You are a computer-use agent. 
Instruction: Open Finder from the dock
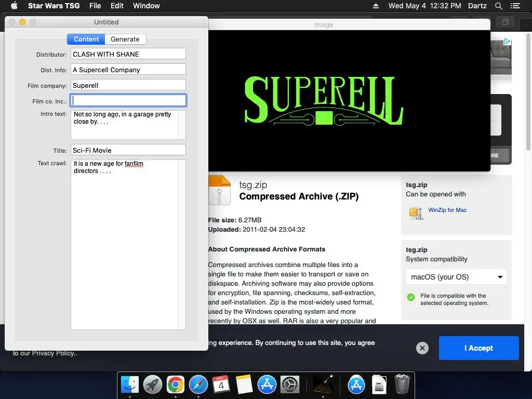(130, 384)
